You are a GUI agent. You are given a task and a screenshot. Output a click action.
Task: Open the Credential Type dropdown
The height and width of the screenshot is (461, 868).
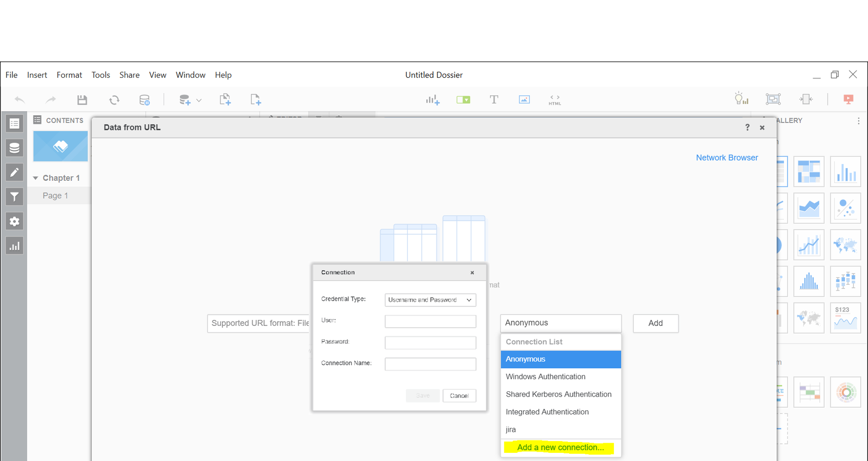[x=430, y=300]
